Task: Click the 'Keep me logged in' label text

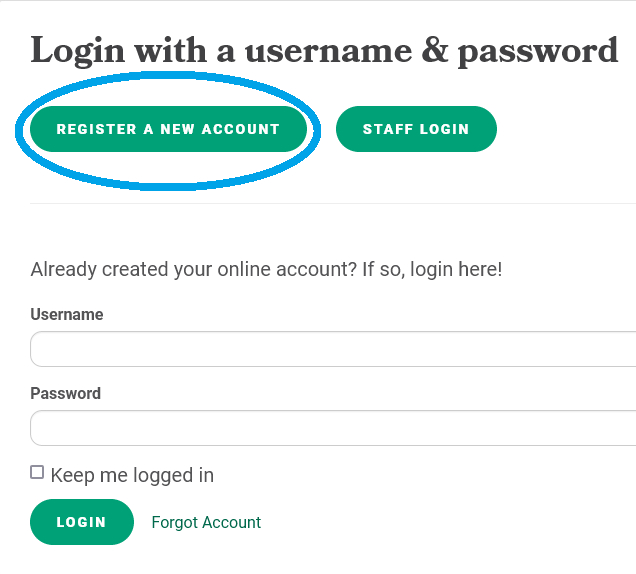Action: point(132,475)
